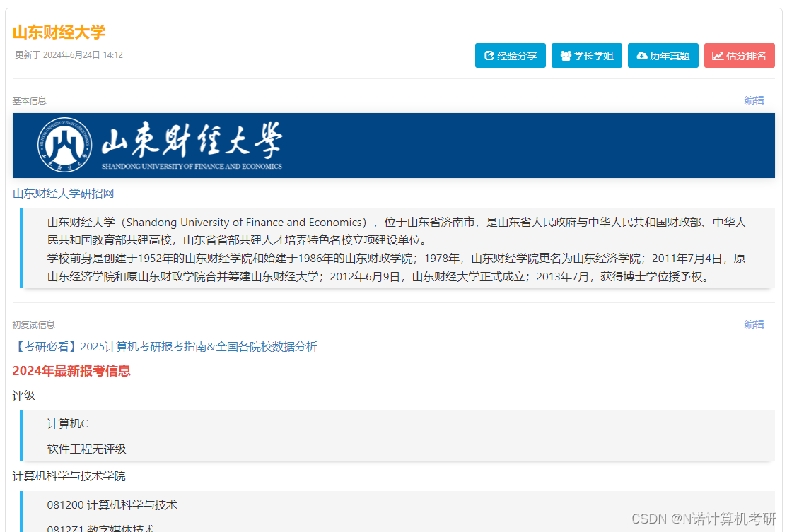The height and width of the screenshot is (532, 787).
Task: Click the university introduction paragraph starting 山东财经大学（Shandong
Action: pos(397,231)
